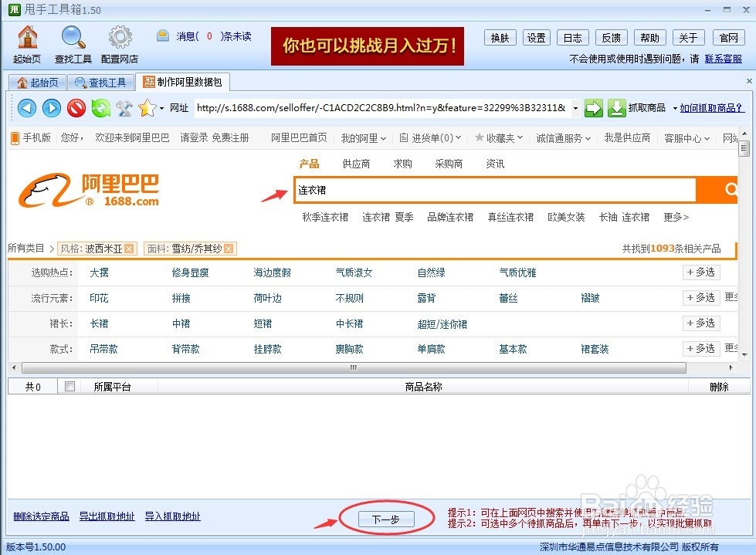Screen dimensions: 756x555
Task: Remove the 雪纺/乔其纱 fabric filter
Action: tap(229, 249)
